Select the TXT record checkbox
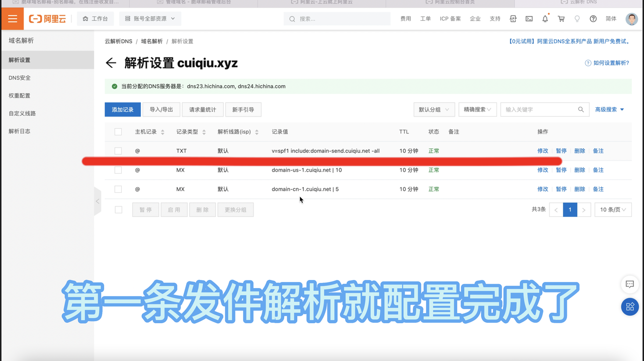The height and width of the screenshot is (361, 644). click(x=118, y=151)
